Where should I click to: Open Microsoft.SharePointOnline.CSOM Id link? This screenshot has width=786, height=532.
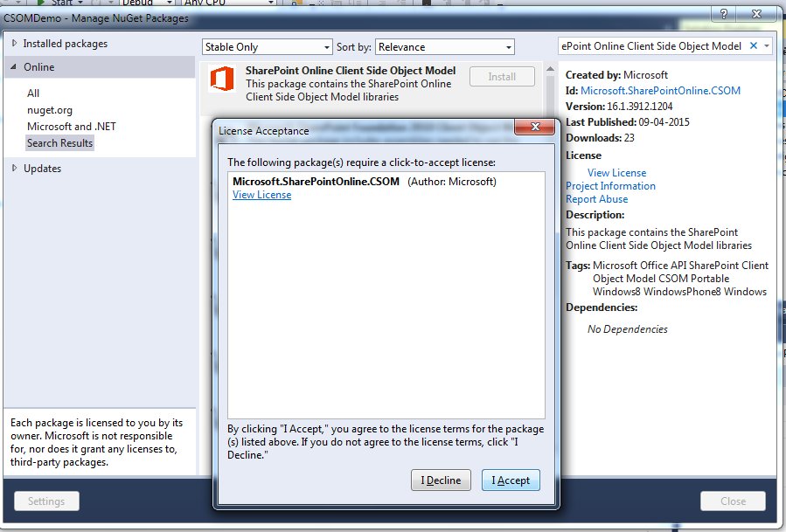point(660,91)
